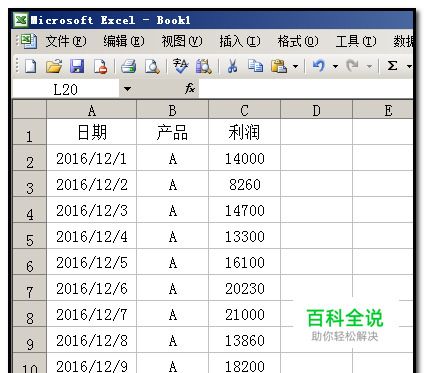
Task: Select row 5 header
Action: pyautogui.click(x=29, y=236)
